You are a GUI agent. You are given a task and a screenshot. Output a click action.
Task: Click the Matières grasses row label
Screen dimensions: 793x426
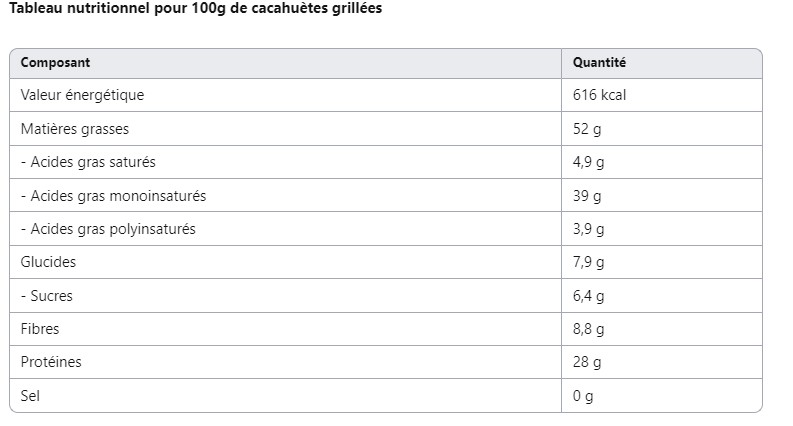[75, 129]
